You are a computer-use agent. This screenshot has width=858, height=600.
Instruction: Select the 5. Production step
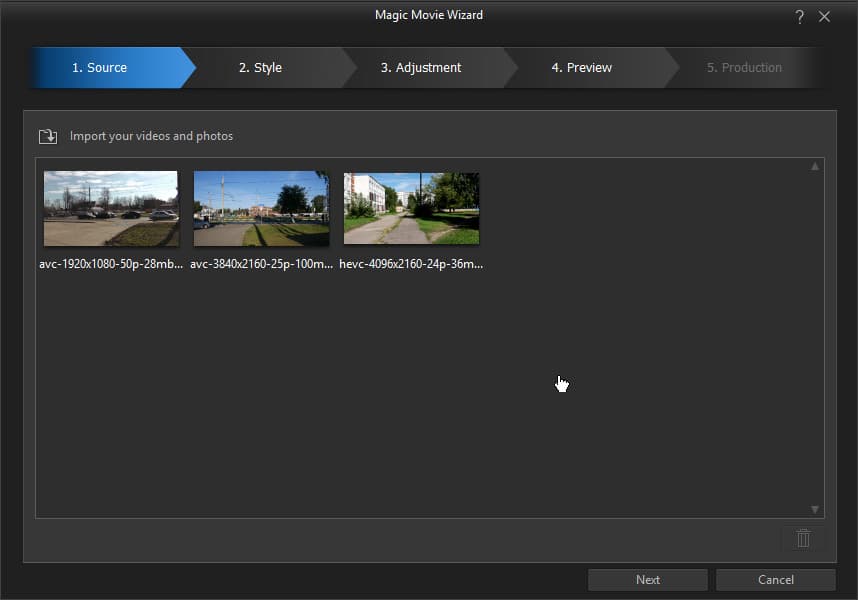click(744, 67)
